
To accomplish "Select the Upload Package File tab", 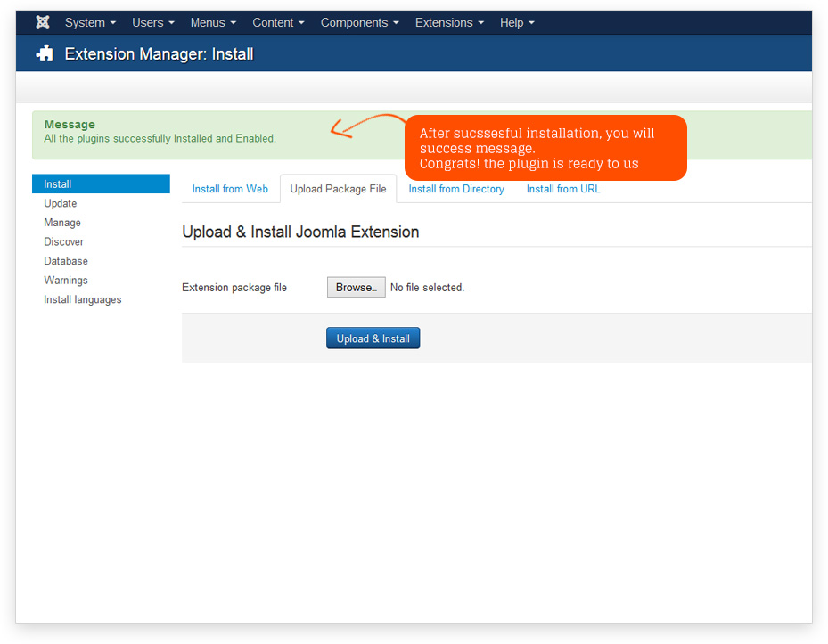I will tap(338, 189).
